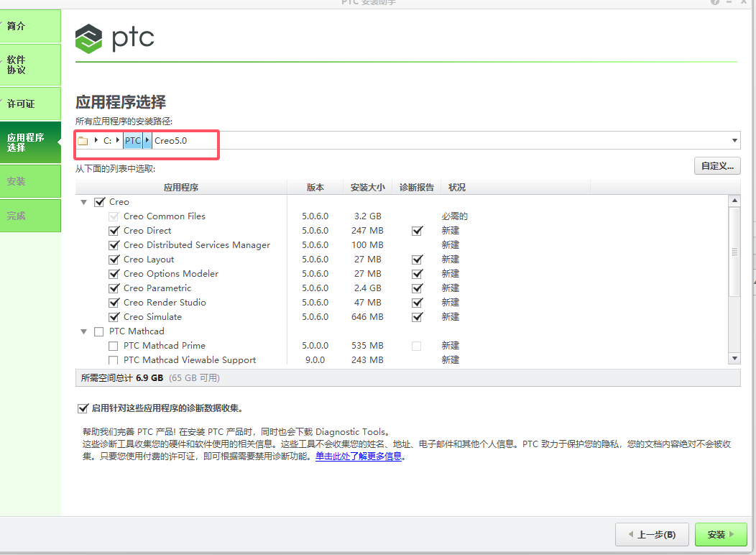Check PTC Mathcad Prime
The width and height of the screenshot is (756, 555).
coord(114,347)
